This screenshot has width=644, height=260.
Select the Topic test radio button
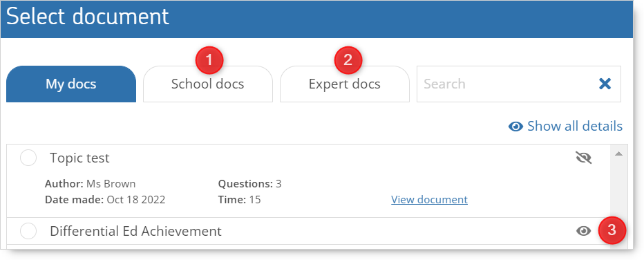pos(28,158)
